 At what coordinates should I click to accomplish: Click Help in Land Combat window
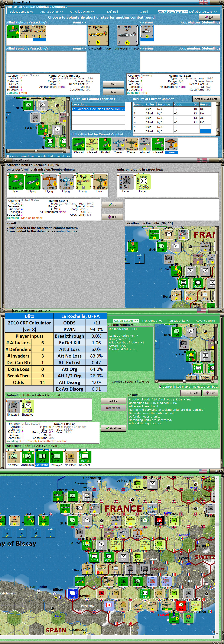[x=211, y=393]
